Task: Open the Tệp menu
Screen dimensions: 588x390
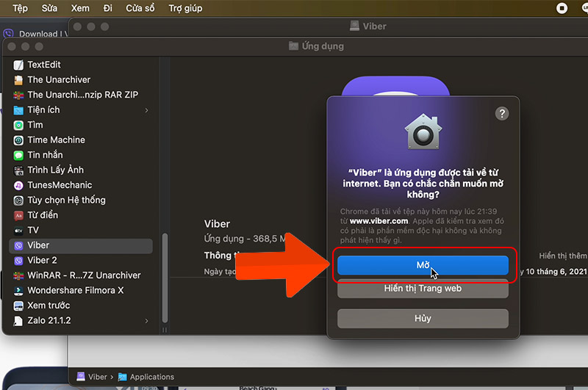Action: (21, 8)
